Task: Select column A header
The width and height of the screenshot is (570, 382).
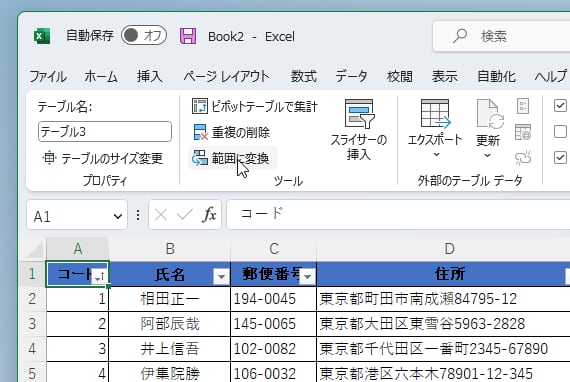Action: [x=77, y=249]
